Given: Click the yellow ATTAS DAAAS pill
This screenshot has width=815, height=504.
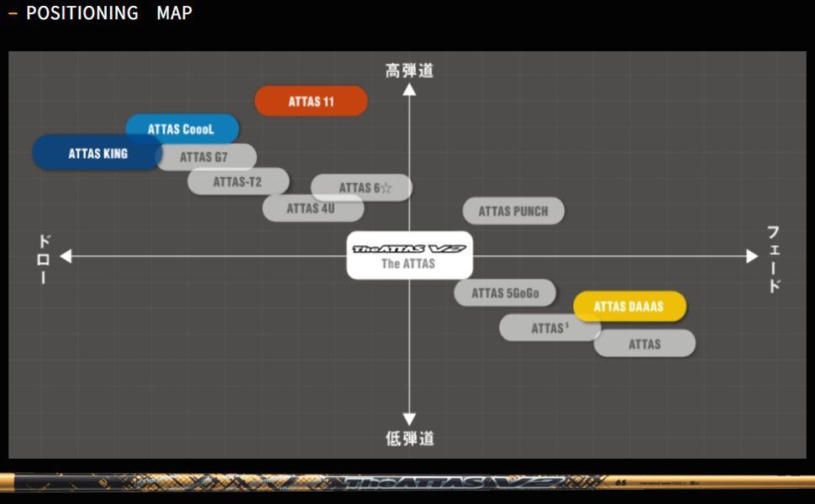Looking at the screenshot, I should click(x=629, y=306).
